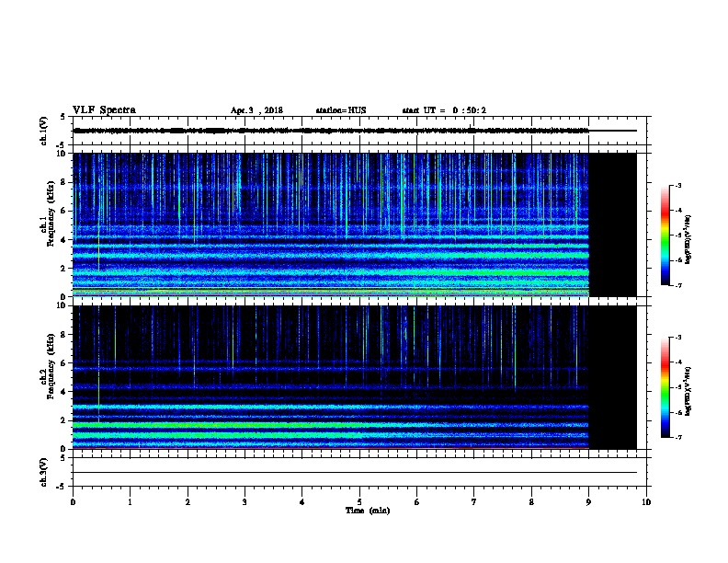Click the time tick label "0"

tap(73, 502)
